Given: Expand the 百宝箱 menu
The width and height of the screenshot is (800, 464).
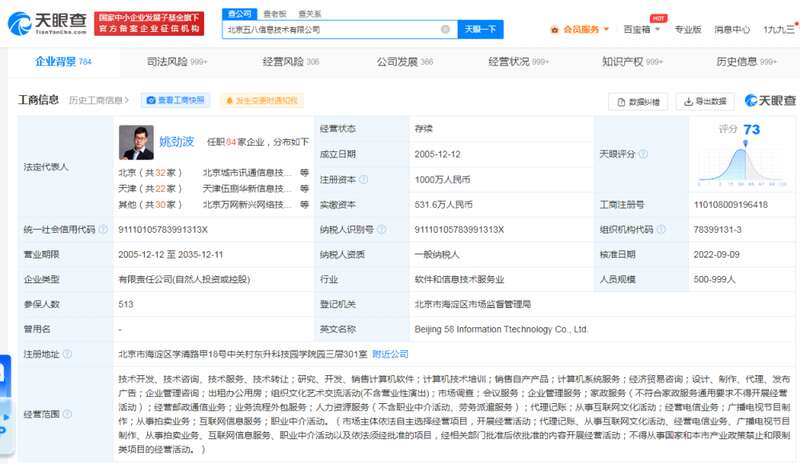Looking at the screenshot, I should click(657, 29).
